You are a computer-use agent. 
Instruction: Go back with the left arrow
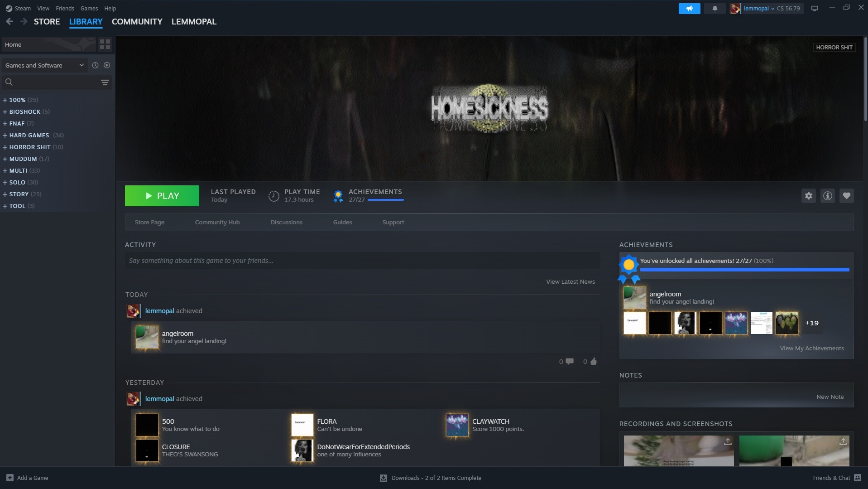(x=10, y=21)
